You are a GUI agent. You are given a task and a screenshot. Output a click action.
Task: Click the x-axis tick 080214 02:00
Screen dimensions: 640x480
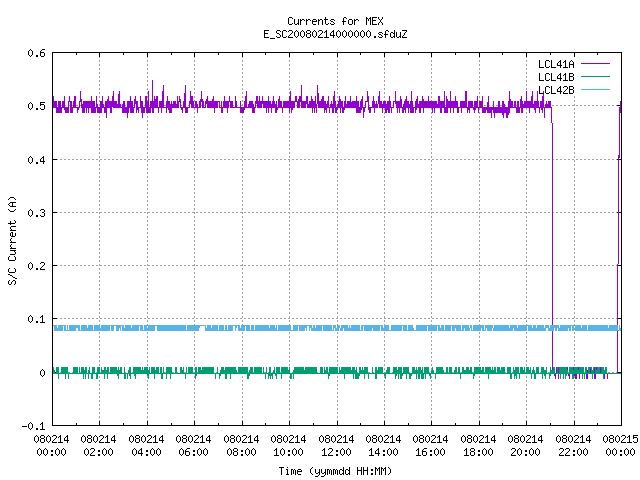(98, 446)
